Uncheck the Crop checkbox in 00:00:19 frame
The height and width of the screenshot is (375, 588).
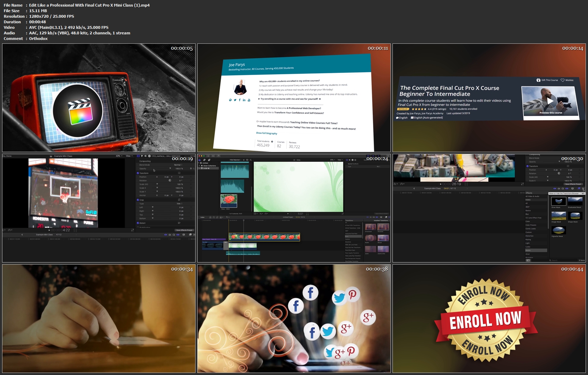click(138, 200)
